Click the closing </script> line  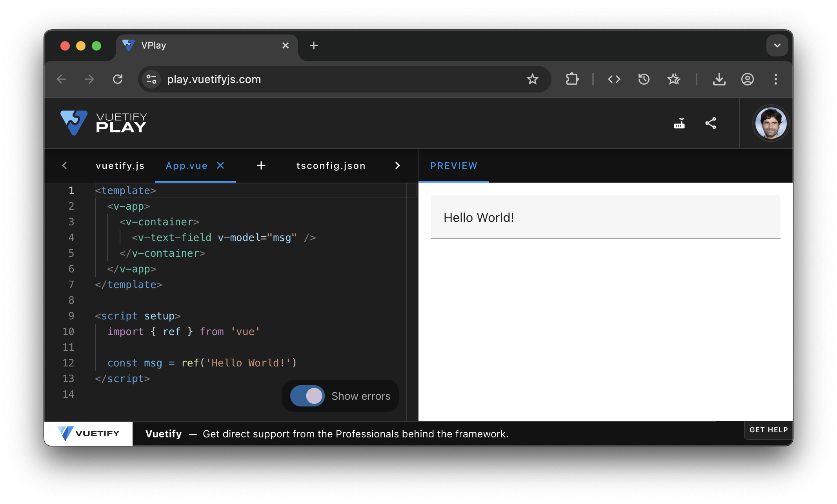[122, 379]
